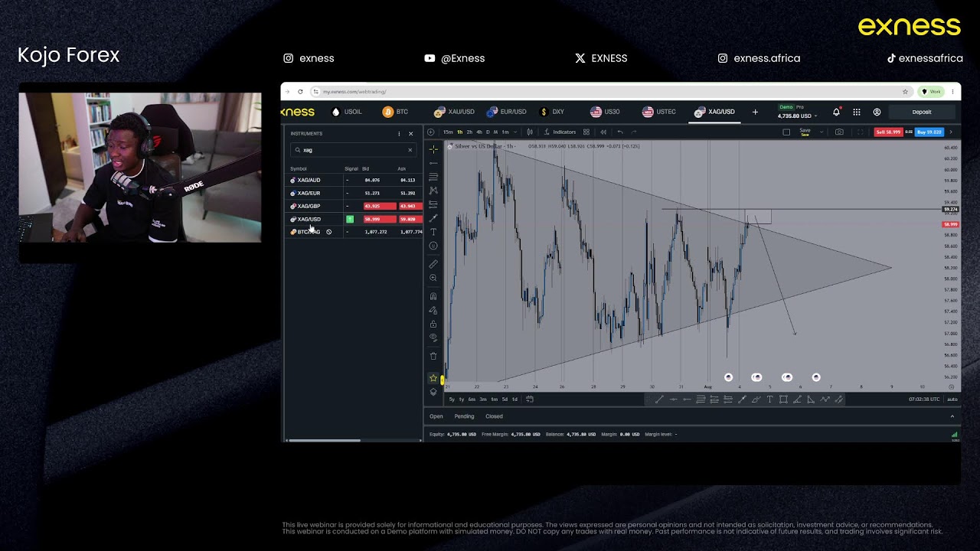980x551 pixels.
Task: Click the Deposit button
Action: pyautogui.click(x=922, y=112)
